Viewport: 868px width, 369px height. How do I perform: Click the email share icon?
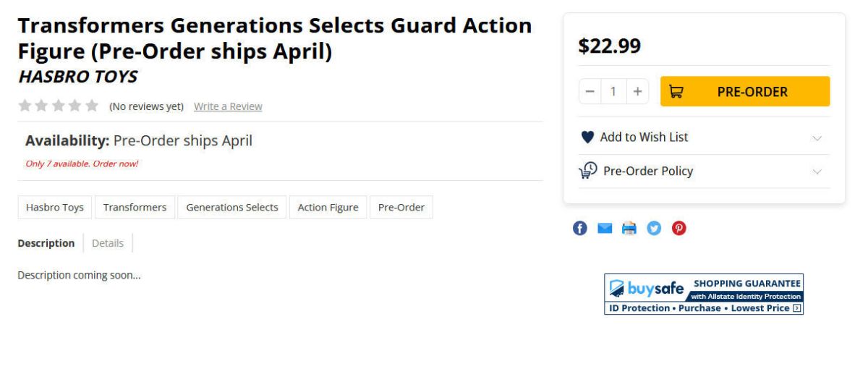click(x=605, y=229)
